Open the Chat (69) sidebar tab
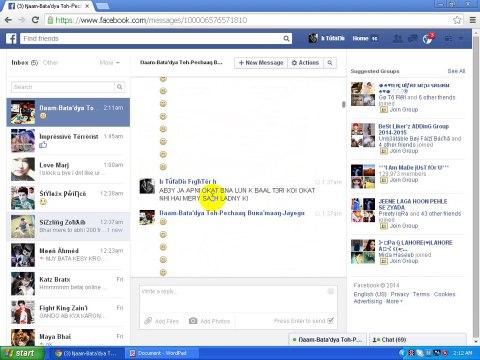 418,340
